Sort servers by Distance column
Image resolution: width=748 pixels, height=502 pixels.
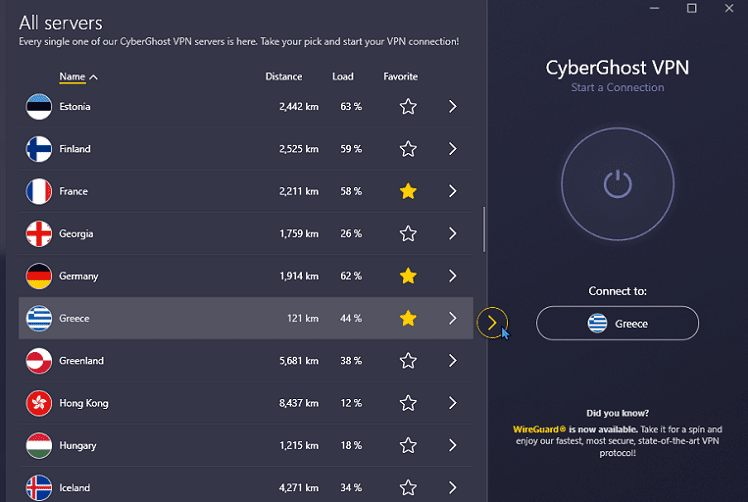tap(283, 76)
